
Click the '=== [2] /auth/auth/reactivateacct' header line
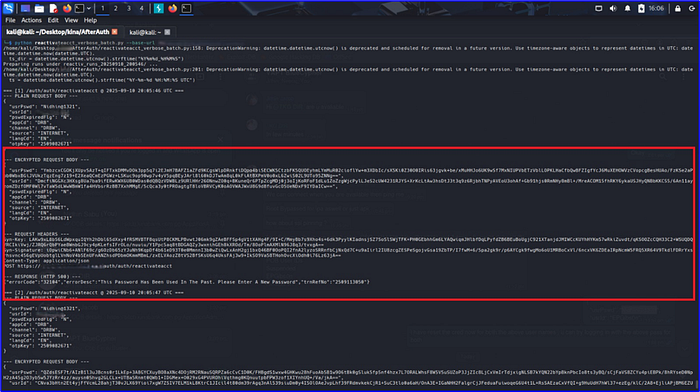click(93, 292)
